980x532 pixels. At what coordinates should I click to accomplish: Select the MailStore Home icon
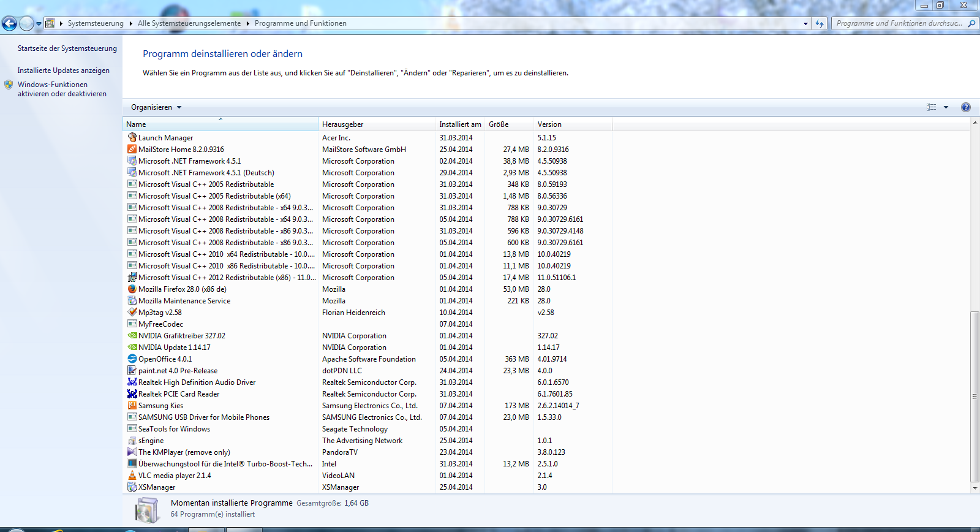coord(132,149)
